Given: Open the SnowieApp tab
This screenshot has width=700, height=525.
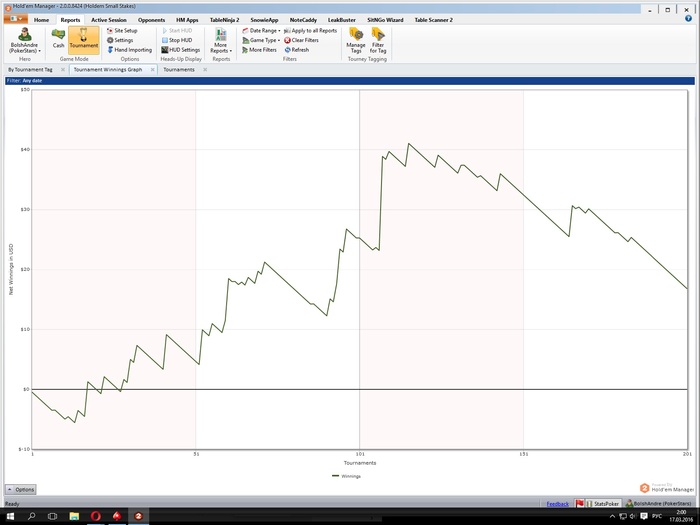Looking at the screenshot, I should coord(264,20).
